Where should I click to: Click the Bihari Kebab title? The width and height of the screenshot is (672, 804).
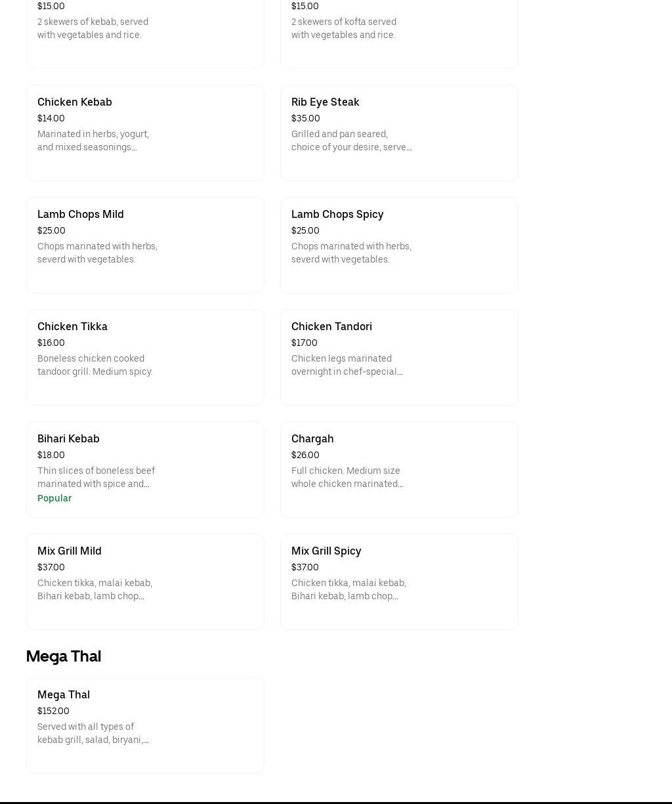click(68, 438)
